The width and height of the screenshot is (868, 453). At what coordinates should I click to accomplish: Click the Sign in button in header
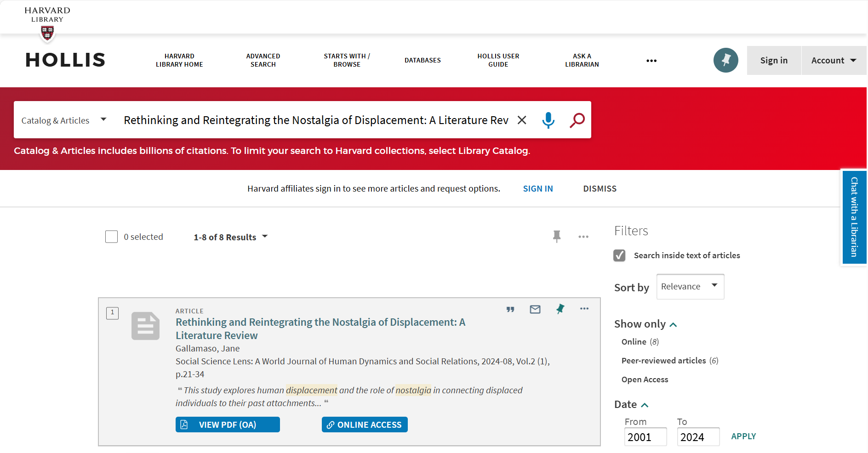[774, 60]
